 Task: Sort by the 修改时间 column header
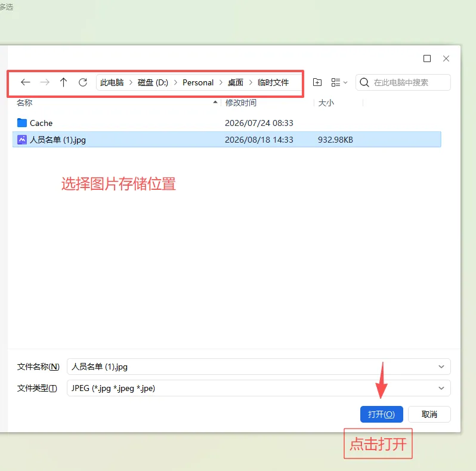(241, 103)
